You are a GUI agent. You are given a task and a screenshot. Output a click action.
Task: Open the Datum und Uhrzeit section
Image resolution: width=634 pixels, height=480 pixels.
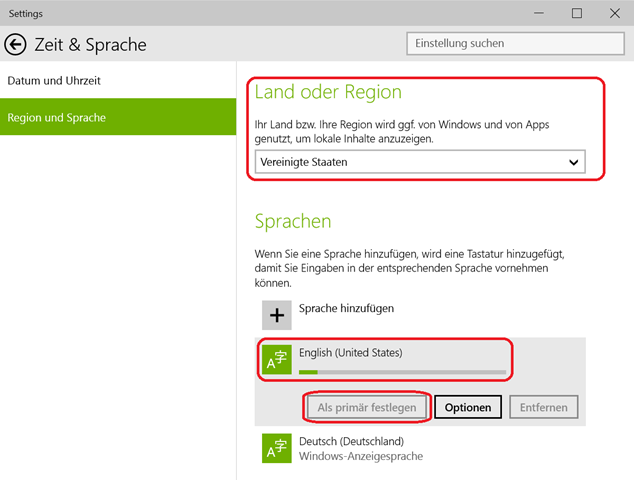pyautogui.click(x=118, y=80)
